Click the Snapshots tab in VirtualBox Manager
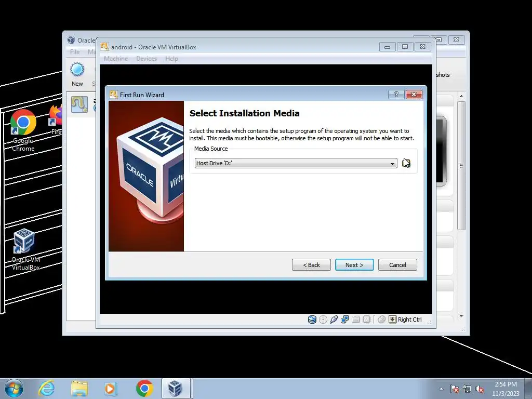The height and width of the screenshot is (399, 532). click(x=443, y=75)
